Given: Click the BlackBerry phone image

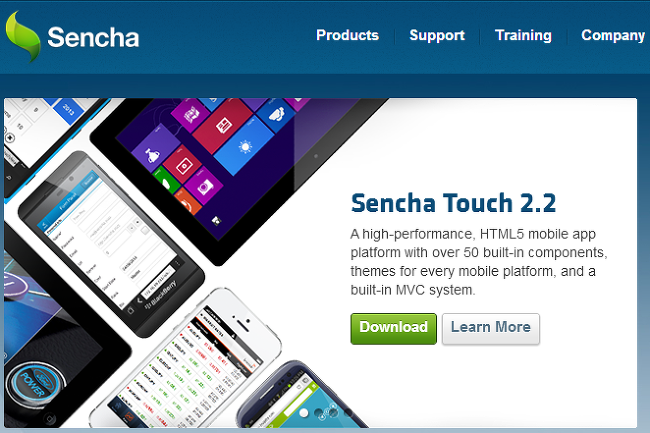Looking at the screenshot, I should [x=111, y=244].
